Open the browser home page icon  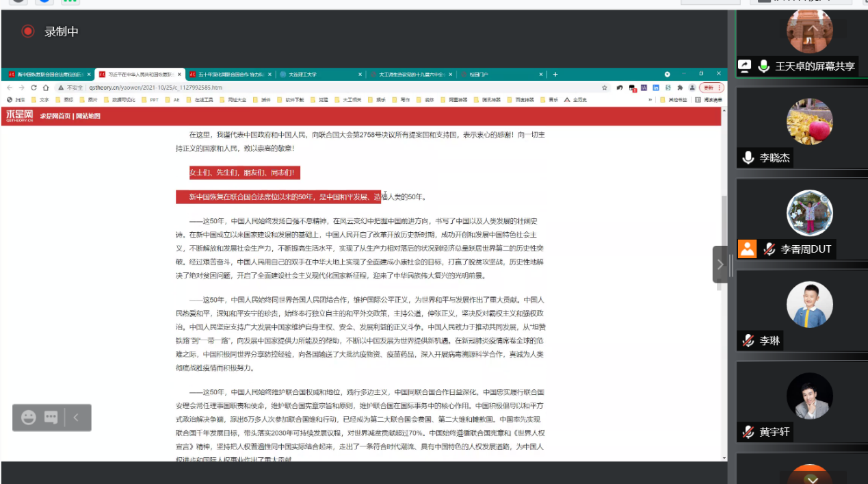[x=46, y=88]
